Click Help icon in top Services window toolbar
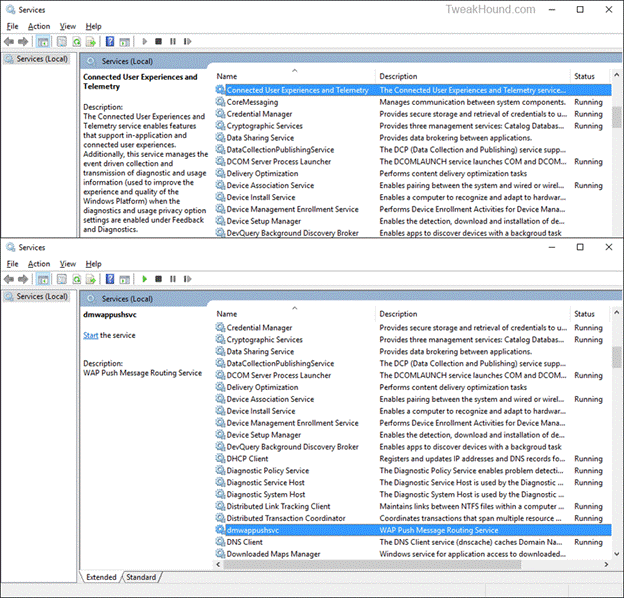Viewport: 624px width, 598px height. pyautogui.click(x=110, y=41)
